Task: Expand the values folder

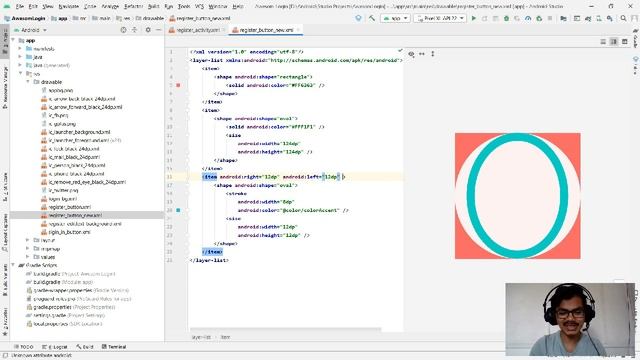Action: point(28,257)
